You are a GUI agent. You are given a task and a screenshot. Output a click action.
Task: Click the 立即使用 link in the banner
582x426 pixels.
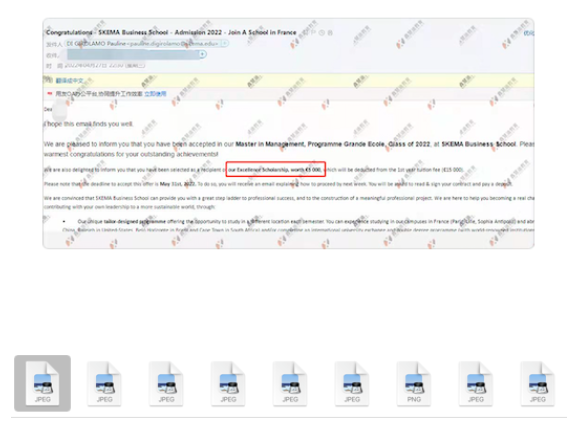[155, 94]
